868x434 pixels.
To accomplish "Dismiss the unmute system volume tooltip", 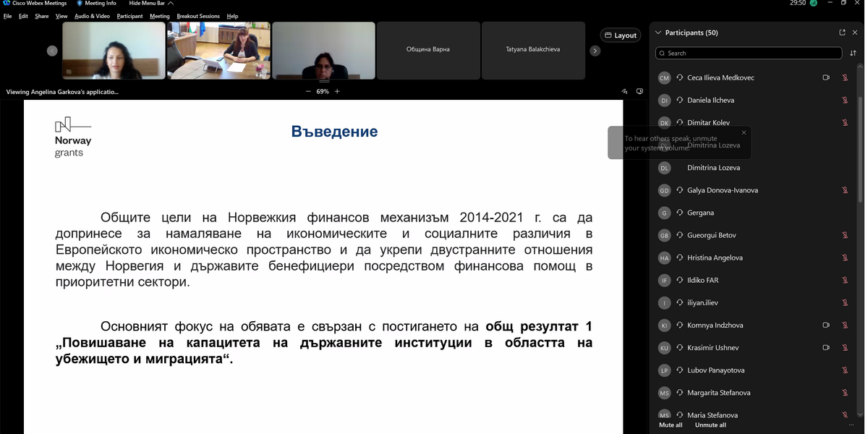I will [x=744, y=132].
